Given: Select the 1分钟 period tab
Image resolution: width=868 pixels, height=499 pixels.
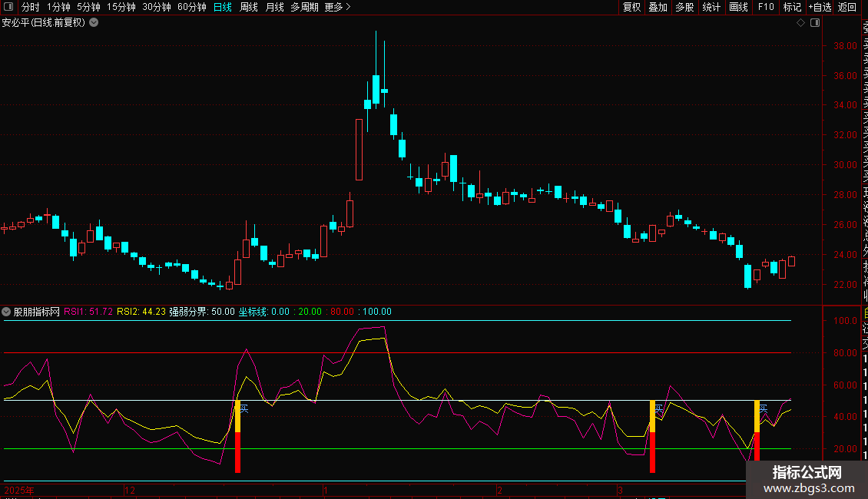Looking at the screenshot, I should (58, 7).
